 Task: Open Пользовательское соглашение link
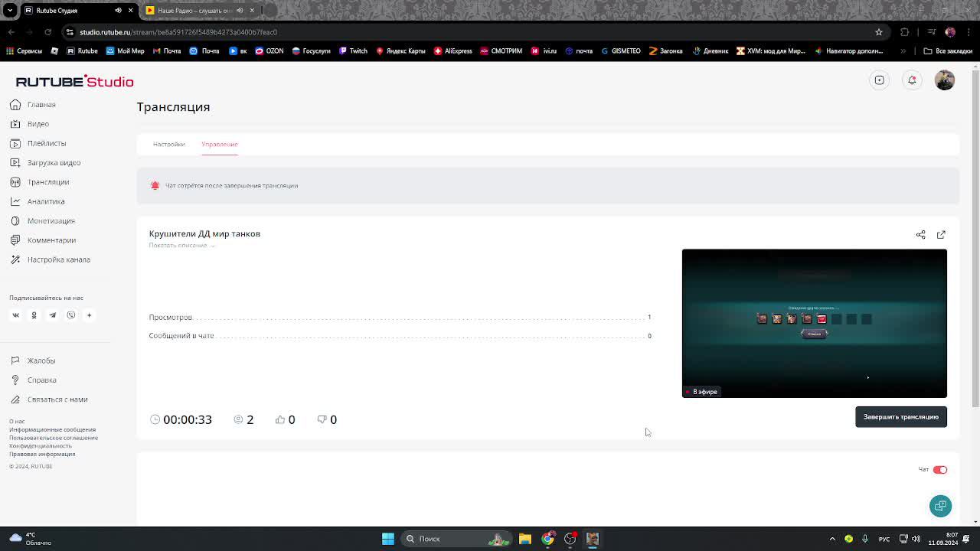54,438
